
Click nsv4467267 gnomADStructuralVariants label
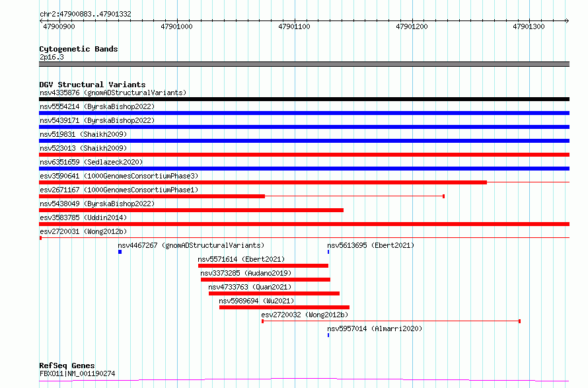(x=191, y=245)
